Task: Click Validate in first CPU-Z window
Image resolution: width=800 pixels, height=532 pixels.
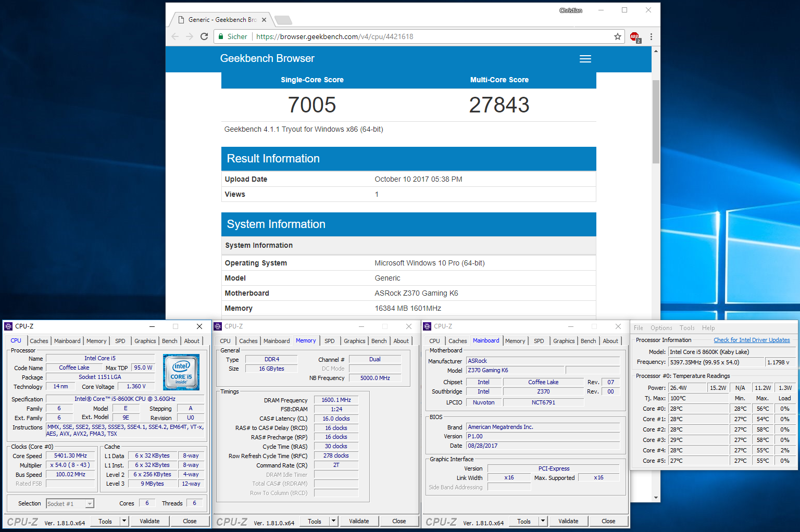Action: click(149, 521)
